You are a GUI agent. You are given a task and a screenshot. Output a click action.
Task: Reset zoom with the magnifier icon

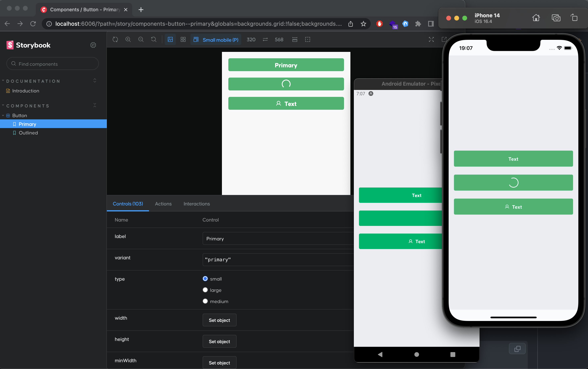[x=154, y=40]
